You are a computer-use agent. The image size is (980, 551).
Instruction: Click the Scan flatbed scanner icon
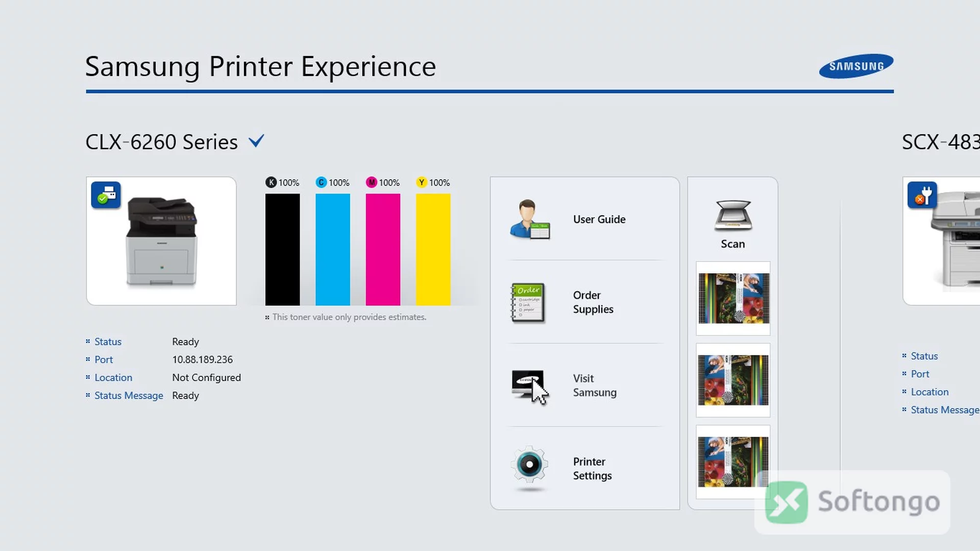pos(733,215)
